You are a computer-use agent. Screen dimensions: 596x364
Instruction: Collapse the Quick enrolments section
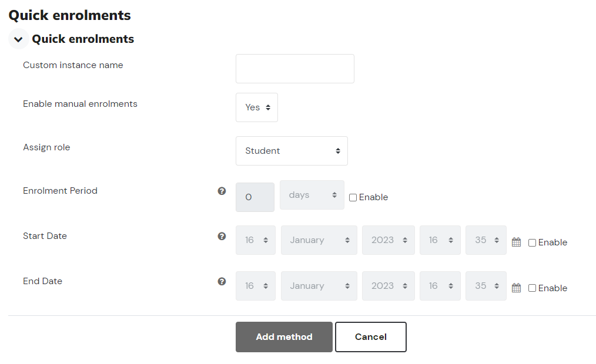click(x=18, y=39)
